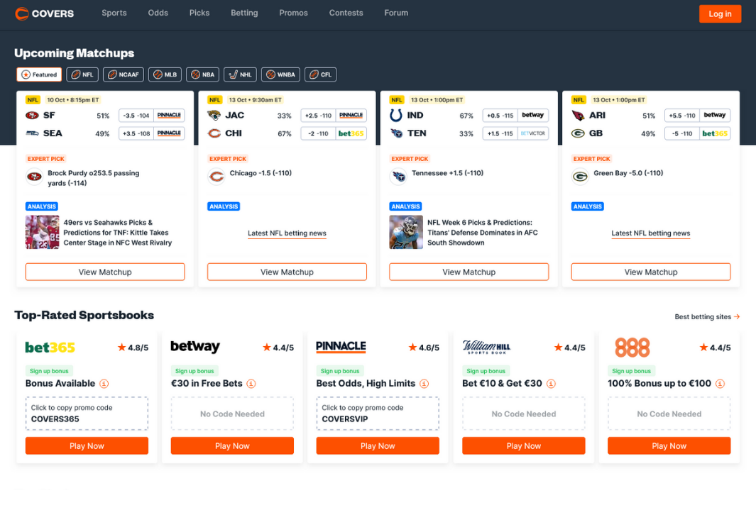756x532 pixels.
Task: Switch to the NBA matchups filter
Action: point(202,74)
